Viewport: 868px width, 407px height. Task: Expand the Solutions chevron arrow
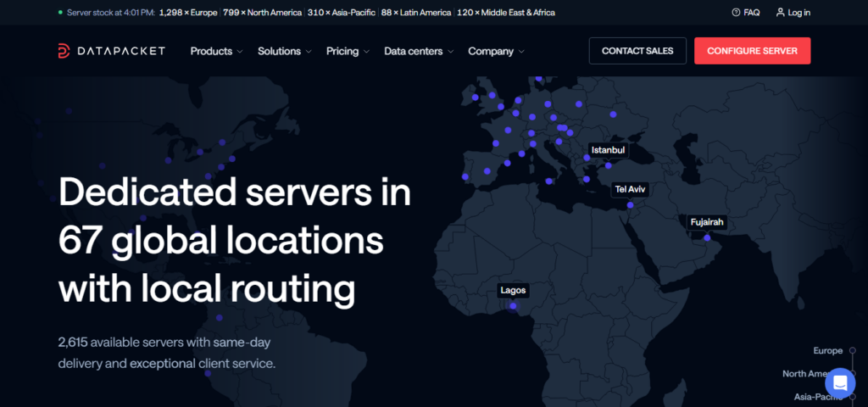tap(309, 52)
